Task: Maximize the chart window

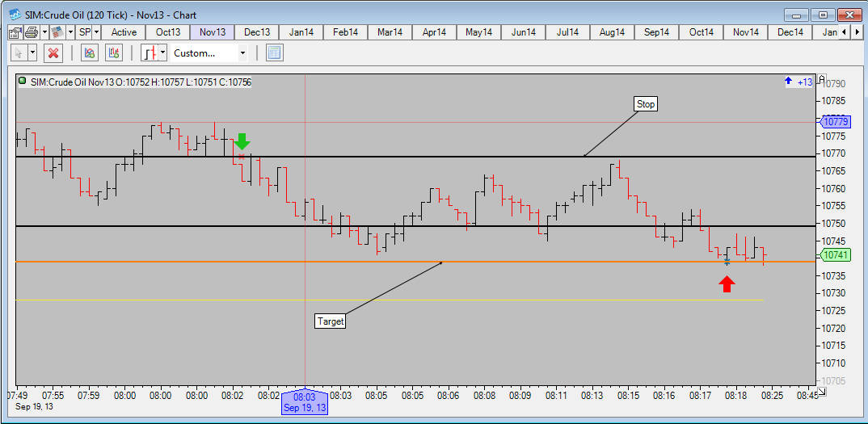Action: 824,15
